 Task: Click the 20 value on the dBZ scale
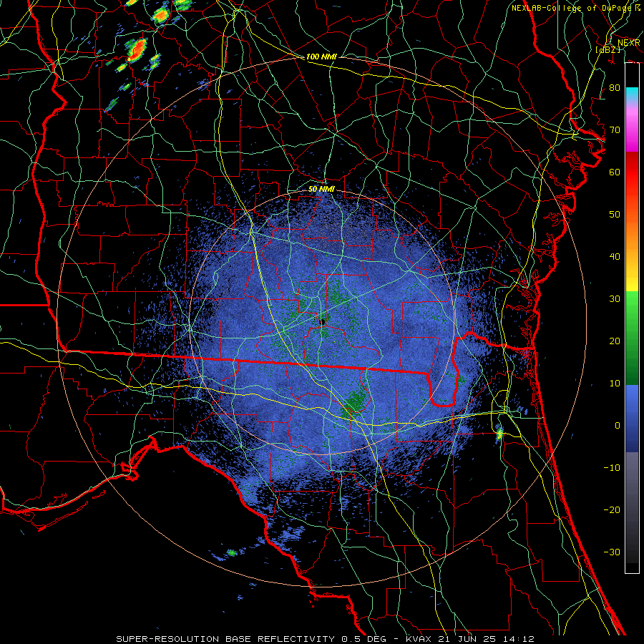[615, 341]
